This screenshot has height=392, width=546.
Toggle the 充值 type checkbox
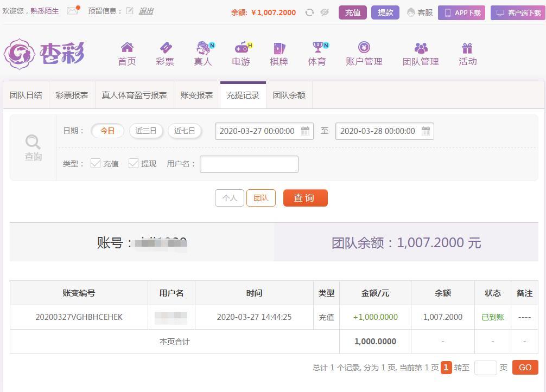[x=96, y=163]
